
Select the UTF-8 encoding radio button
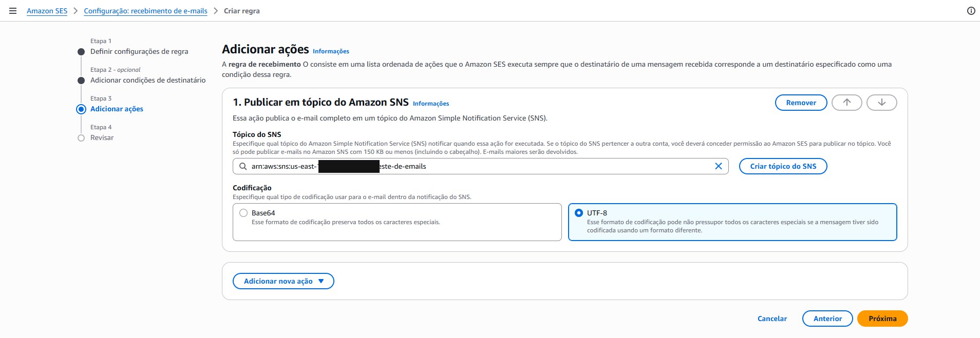pyautogui.click(x=579, y=213)
